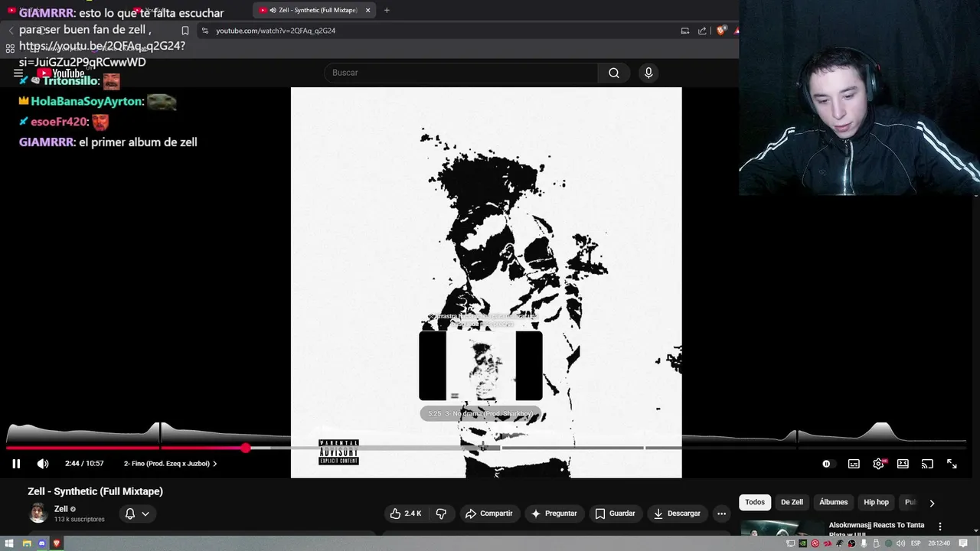Screen dimensions: 980x551
Task: Open player settings gear
Action: (879, 464)
